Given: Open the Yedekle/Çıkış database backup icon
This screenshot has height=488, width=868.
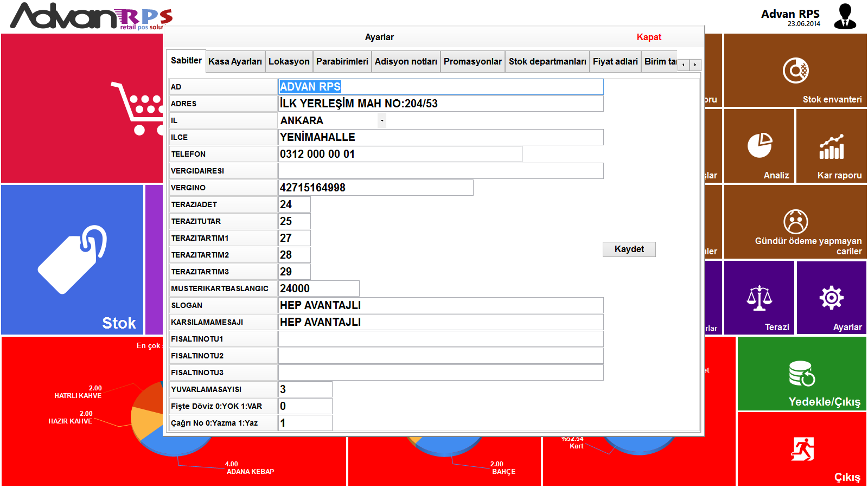Looking at the screenshot, I should click(802, 374).
